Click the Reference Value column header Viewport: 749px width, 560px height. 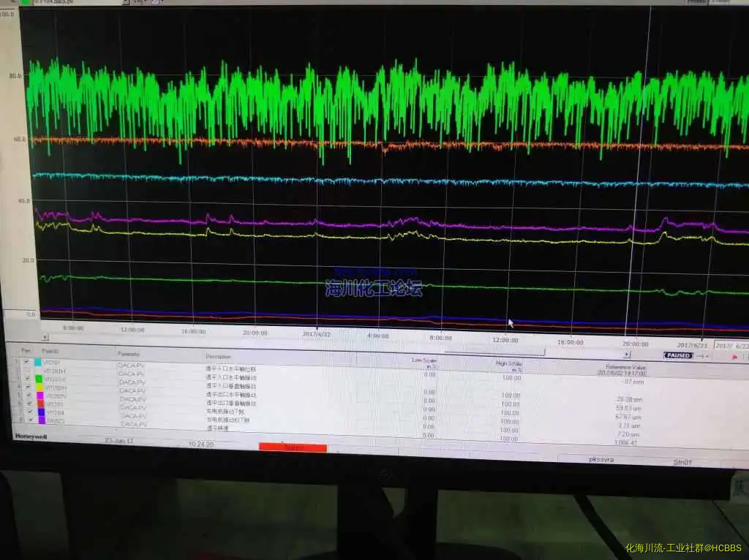625,368
